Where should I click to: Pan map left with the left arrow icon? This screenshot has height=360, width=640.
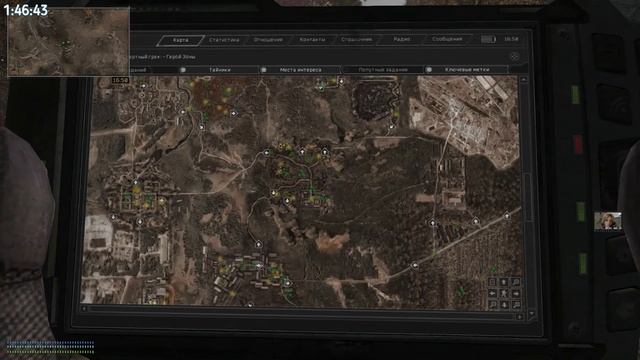493,293
